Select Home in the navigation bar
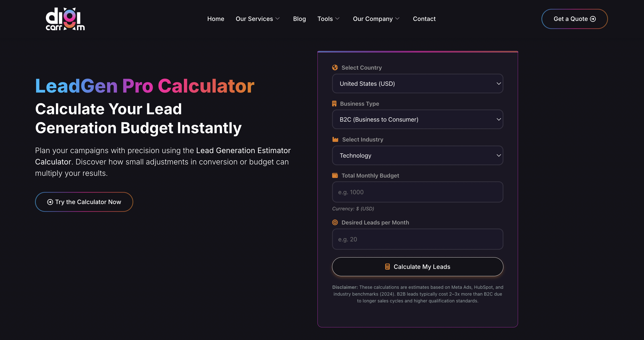The height and width of the screenshot is (340, 644). (x=216, y=19)
